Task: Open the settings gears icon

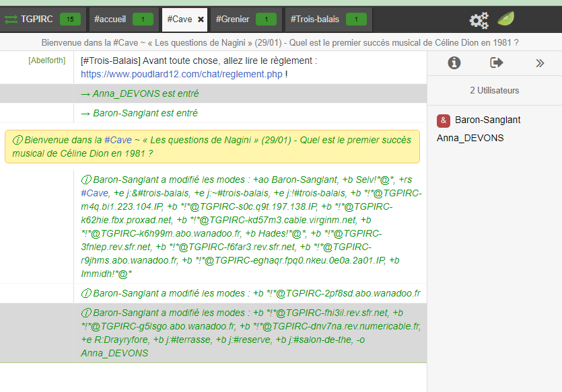Action: [479, 20]
